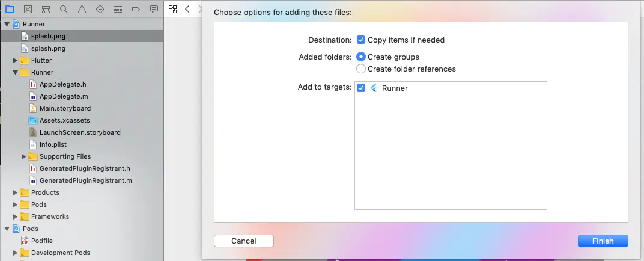Select Create folder references option
Screen dimensions: 644x261
[x=361, y=69]
